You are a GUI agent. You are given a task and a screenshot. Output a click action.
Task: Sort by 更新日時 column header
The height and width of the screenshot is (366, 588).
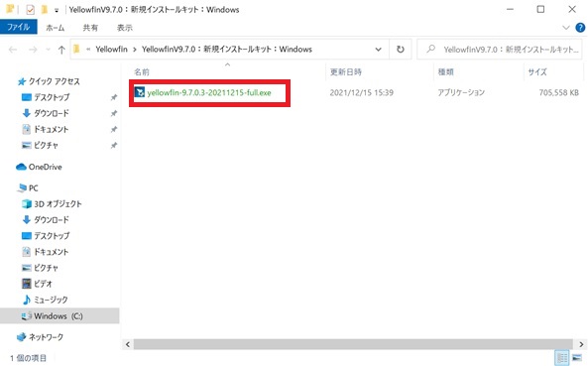[346, 71]
